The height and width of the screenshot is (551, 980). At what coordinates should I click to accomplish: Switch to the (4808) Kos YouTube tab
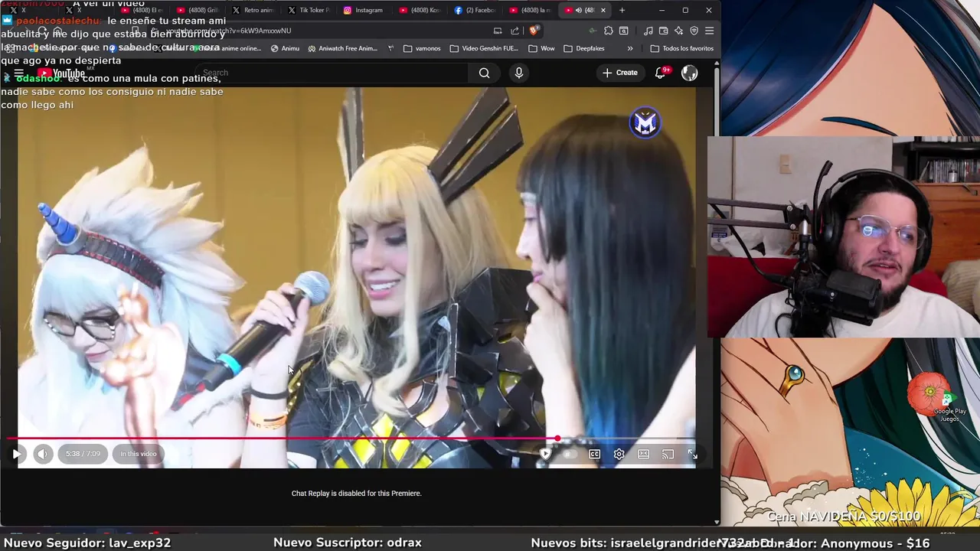coord(419,10)
